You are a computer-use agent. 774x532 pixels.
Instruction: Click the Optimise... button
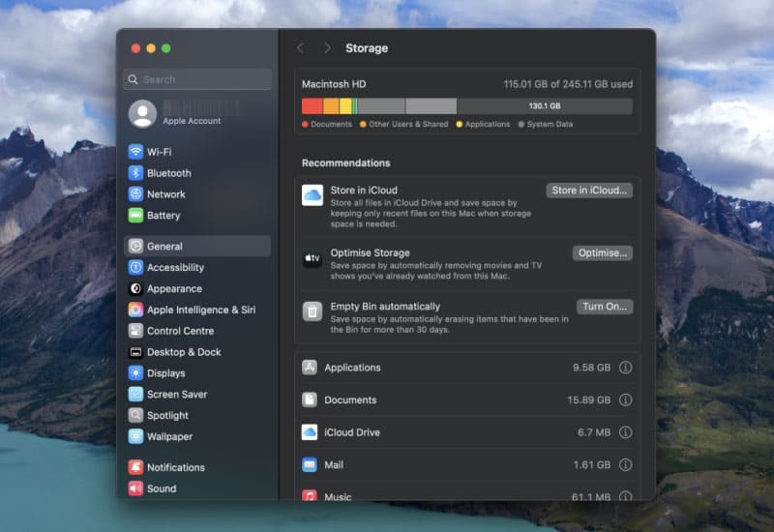(x=603, y=253)
